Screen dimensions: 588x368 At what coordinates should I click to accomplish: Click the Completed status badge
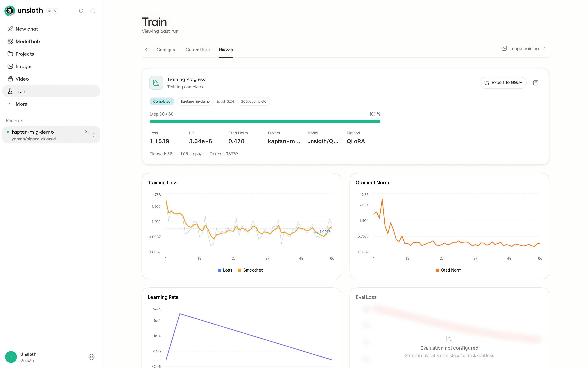point(162,102)
